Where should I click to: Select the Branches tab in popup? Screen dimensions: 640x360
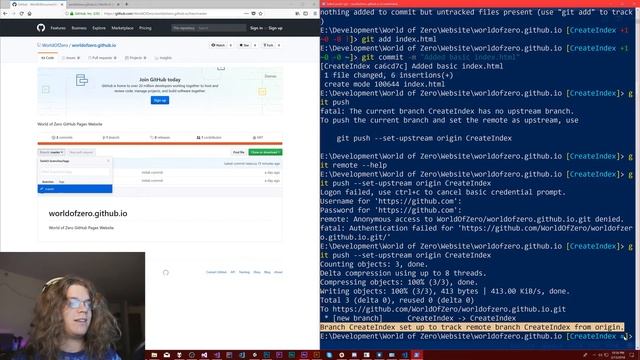coord(48,182)
